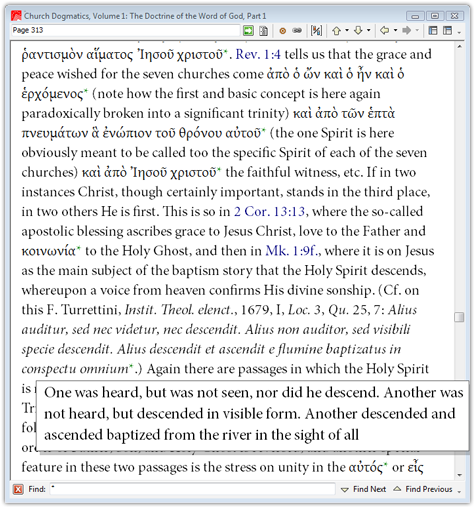Open the dropdown next to the up arrow
475x508 pixels.
[347, 30]
